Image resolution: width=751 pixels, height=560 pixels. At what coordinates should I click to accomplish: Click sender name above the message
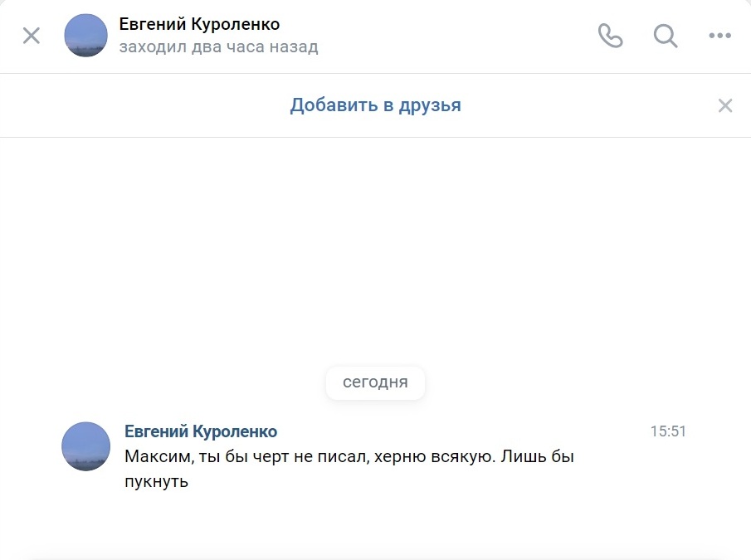200,431
